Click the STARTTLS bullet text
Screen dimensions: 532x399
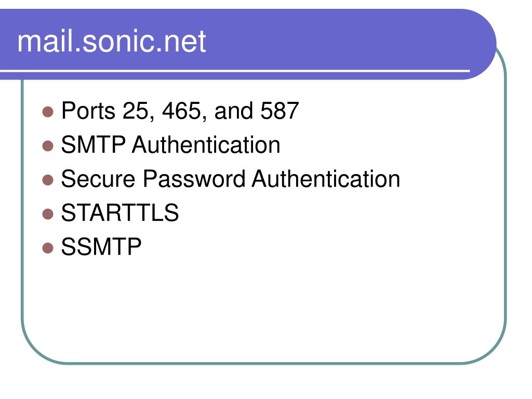pos(120,212)
